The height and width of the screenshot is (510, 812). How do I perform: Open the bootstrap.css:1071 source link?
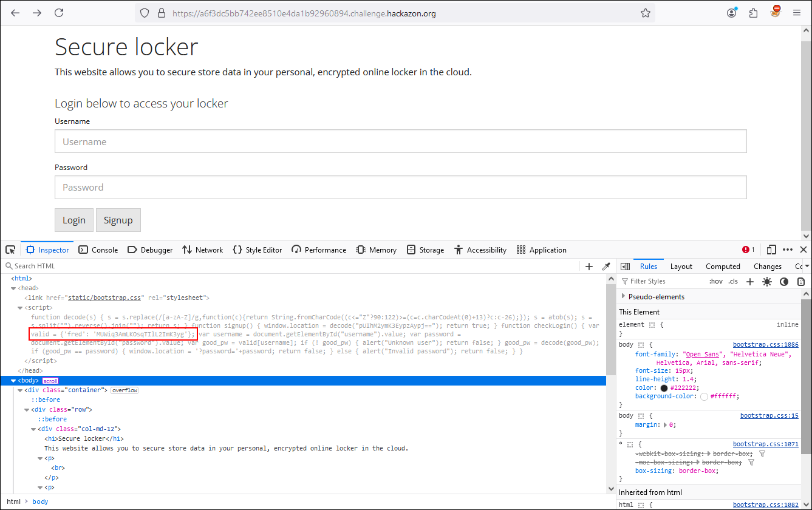tap(766, 444)
